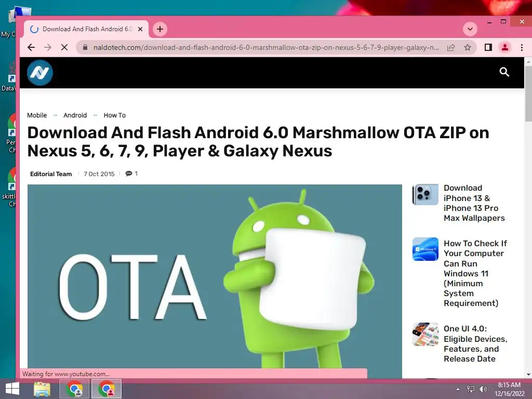The width and height of the screenshot is (532, 399).
Task: Toggle the Chrome side panel
Action: pyautogui.click(x=488, y=47)
